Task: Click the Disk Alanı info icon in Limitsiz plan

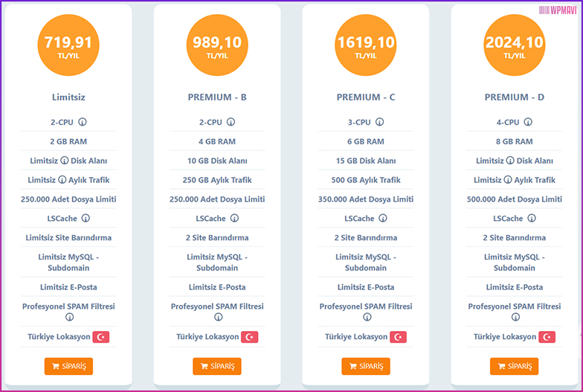Action: 64,161
